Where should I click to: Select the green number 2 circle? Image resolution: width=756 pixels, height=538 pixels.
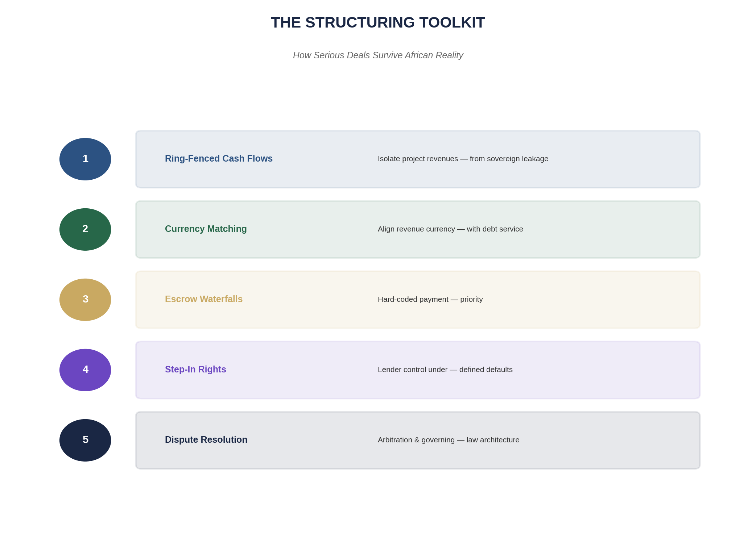(85, 229)
